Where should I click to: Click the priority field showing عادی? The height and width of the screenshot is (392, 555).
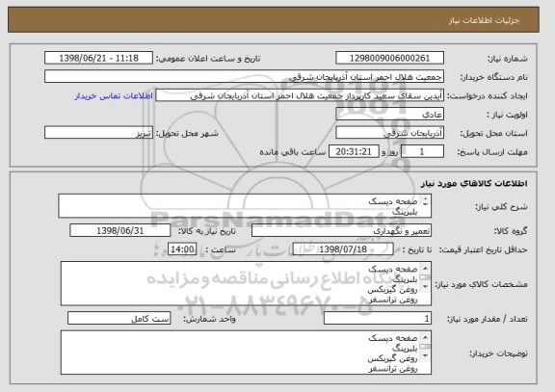[x=389, y=115]
